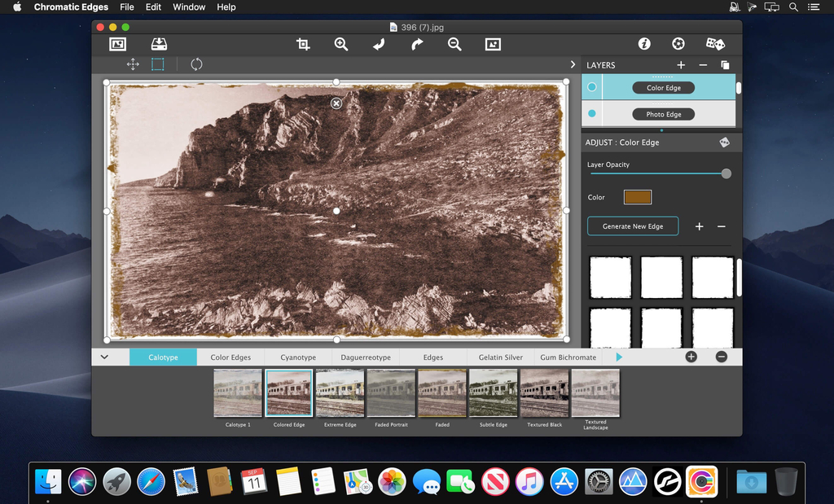Click the undo arrow icon
This screenshot has height=504, width=834.
(379, 45)
